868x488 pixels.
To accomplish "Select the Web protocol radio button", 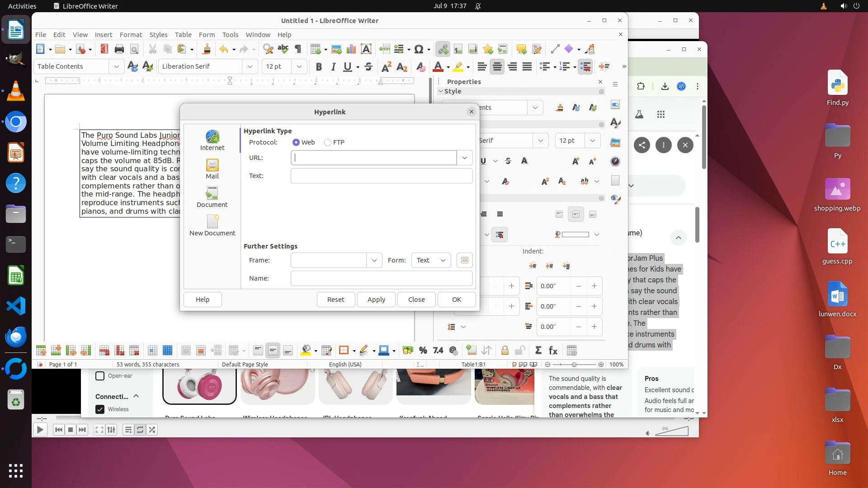I will coord(296,142).
